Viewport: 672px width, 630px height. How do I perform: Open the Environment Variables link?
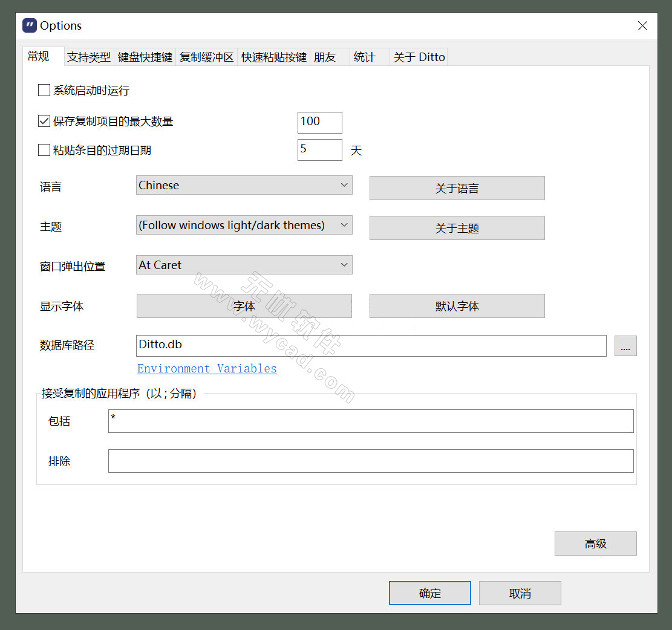coord(207,369)
